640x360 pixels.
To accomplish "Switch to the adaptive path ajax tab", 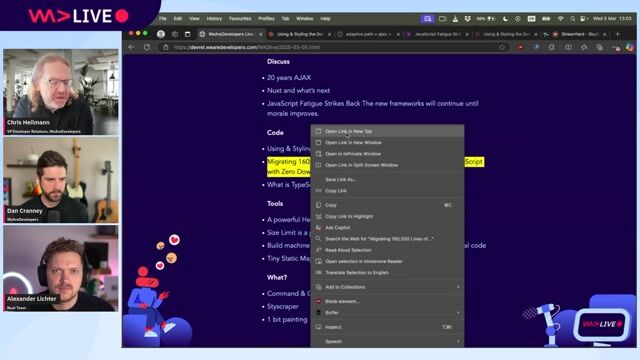I will [x=369, y=34].
